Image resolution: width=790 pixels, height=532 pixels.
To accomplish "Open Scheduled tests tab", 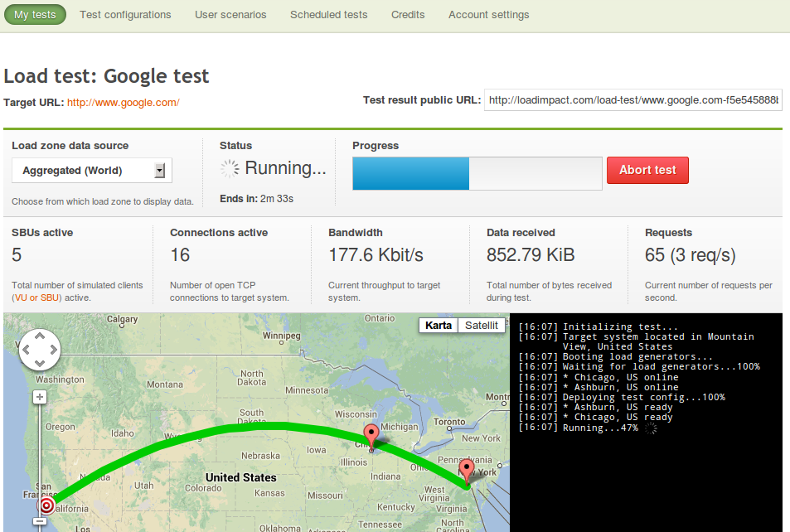I will pyautogui.click(x=328, y=15).
